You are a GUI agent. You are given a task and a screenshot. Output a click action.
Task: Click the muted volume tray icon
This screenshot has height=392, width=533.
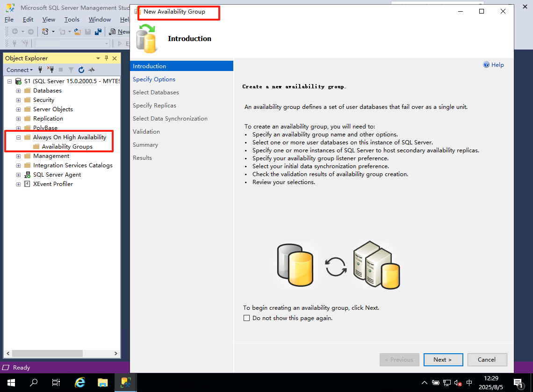(458, 383)
